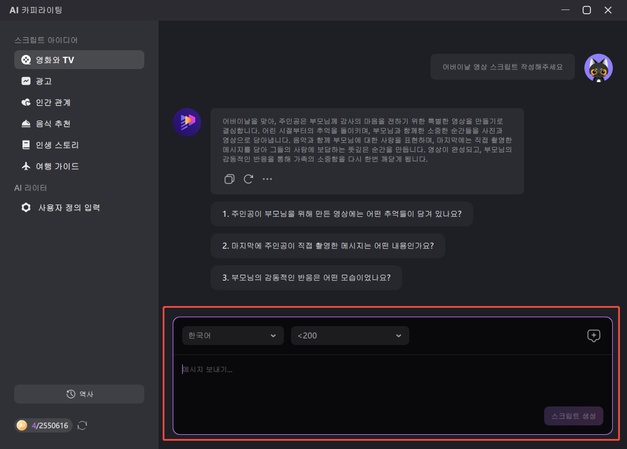This screenshot has width=627, height=449.
Task: Click the film reel icon beside 영화와 TV
Action: (x=26, y=60)
